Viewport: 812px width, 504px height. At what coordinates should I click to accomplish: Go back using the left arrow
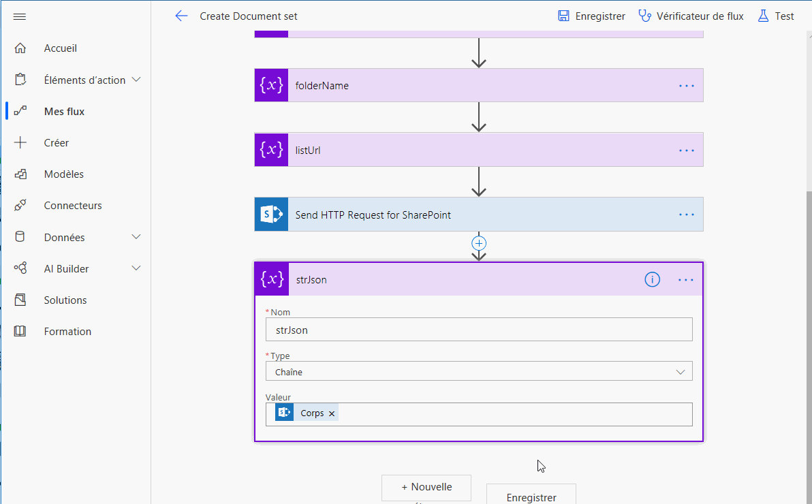(181, 16)
